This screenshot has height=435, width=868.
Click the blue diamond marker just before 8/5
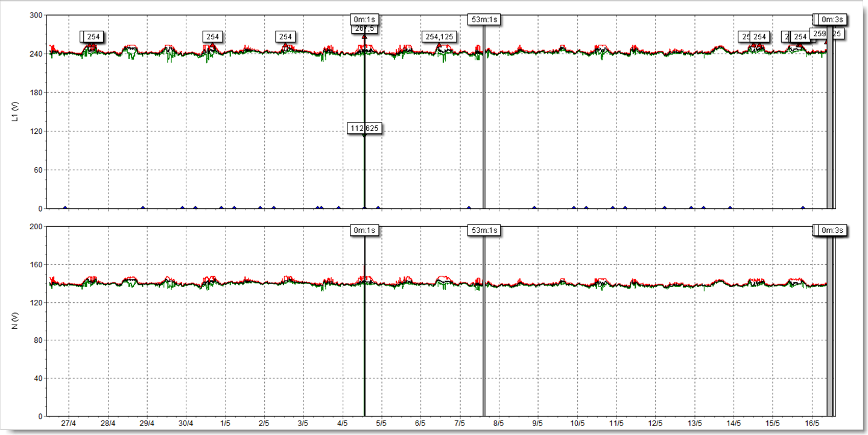469,208
